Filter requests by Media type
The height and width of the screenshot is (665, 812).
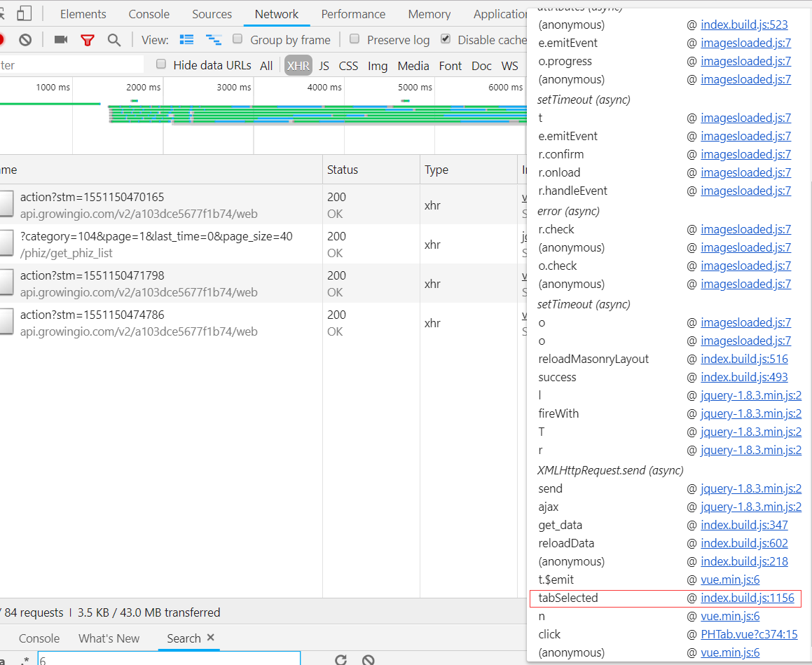tap(413, 66)
